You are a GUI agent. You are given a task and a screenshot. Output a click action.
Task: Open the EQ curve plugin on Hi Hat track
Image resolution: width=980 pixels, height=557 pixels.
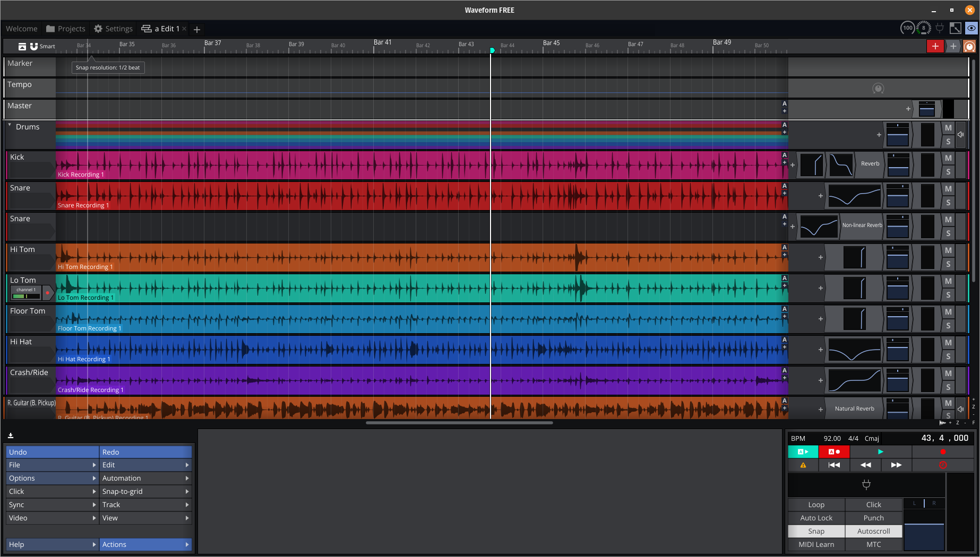tap(854, 350)
